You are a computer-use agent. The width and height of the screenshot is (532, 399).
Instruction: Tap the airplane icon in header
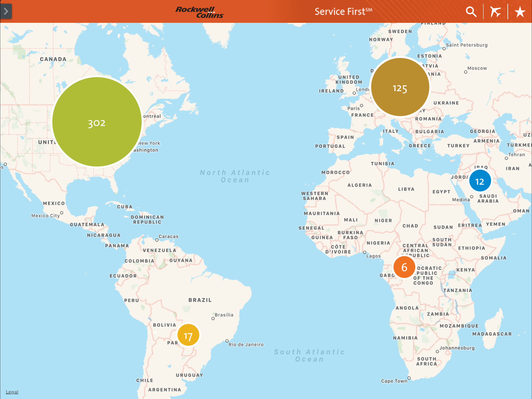[x=495, y=11]
